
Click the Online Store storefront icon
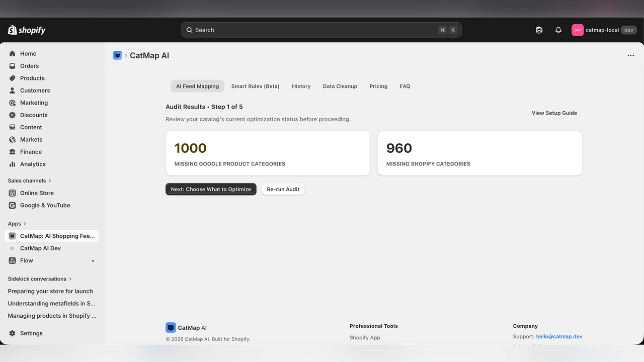pos(13,193)
